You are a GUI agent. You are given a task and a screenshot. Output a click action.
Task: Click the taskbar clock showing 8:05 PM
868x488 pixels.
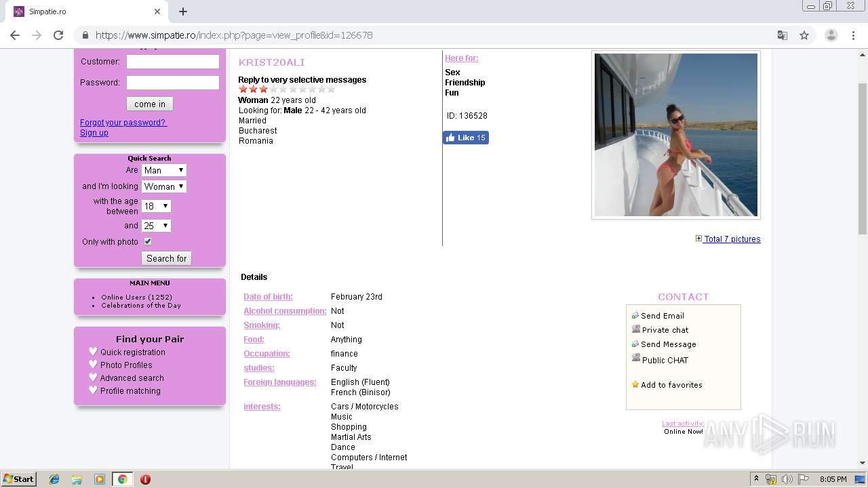click(x=833, y=479)
